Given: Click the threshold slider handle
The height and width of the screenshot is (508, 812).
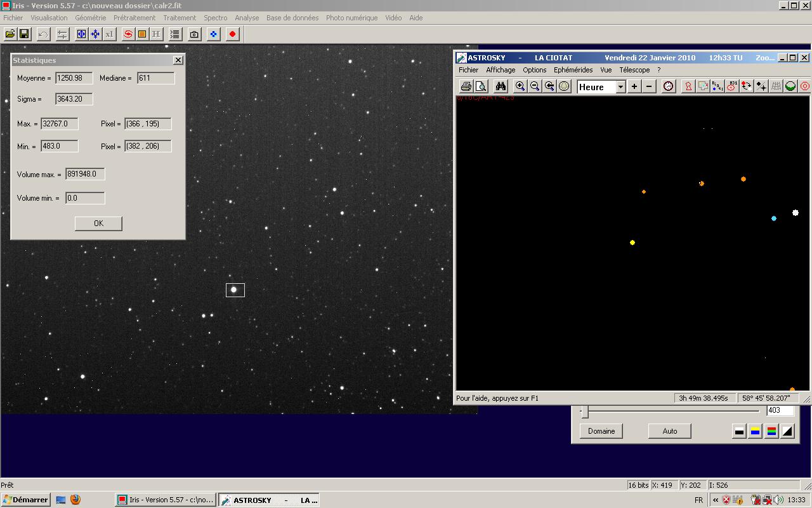Looking at the screenshot, I should click(x=585, y=412).
